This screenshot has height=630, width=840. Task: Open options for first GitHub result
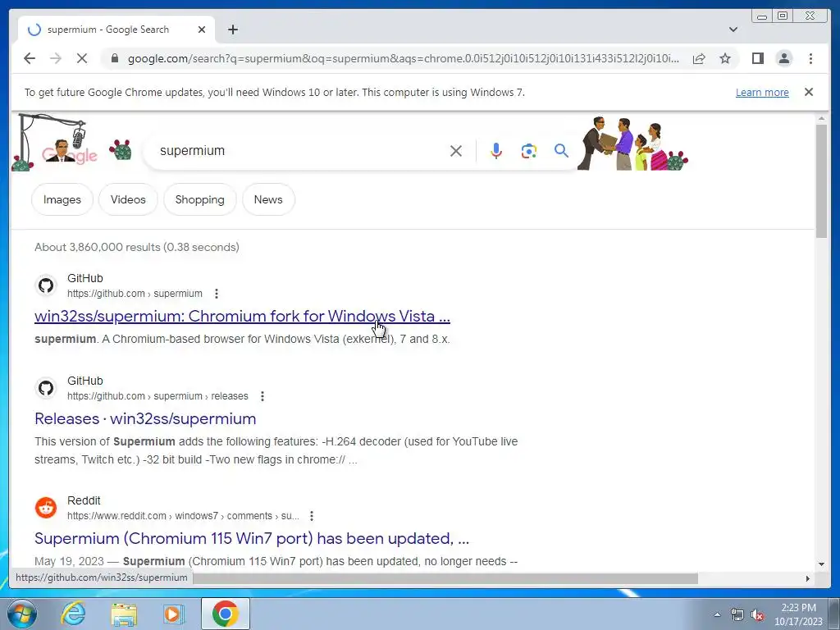point(217,294)
